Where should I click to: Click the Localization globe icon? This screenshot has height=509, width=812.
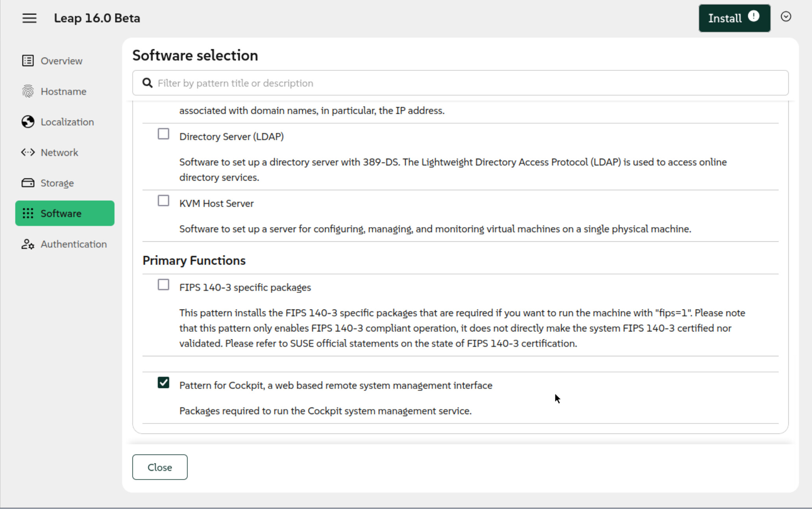point(28,122)
